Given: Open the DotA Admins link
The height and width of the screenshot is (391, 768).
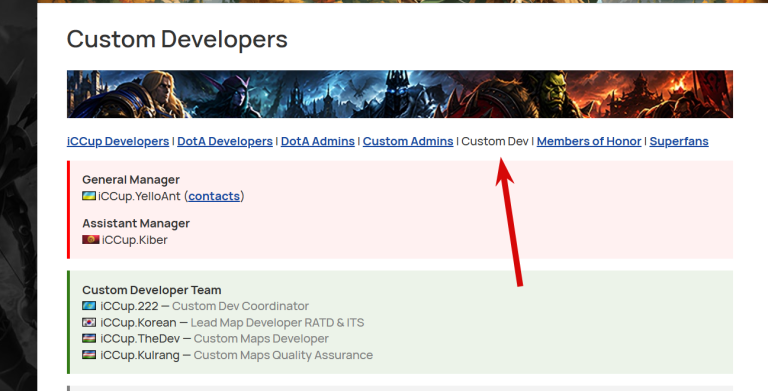Looking at the screenshot, I should coord(317,141).
